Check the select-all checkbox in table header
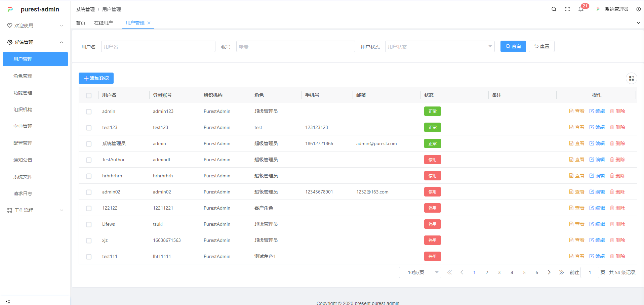644x305 pixels. tap(89, 95)
